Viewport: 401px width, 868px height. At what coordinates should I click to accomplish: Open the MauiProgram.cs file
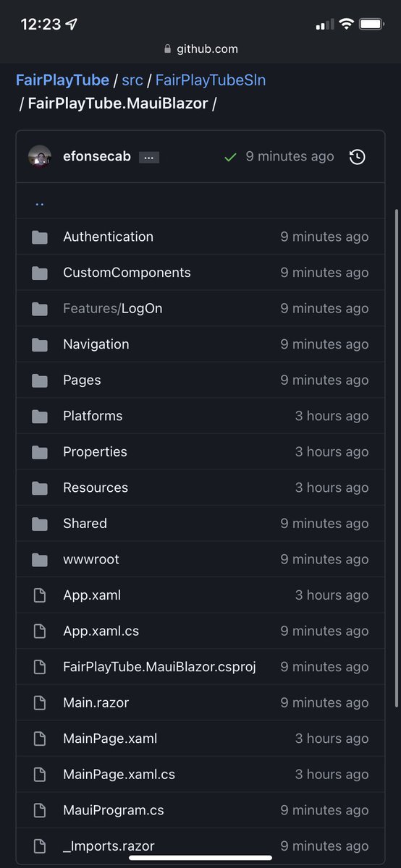point(114,810)
